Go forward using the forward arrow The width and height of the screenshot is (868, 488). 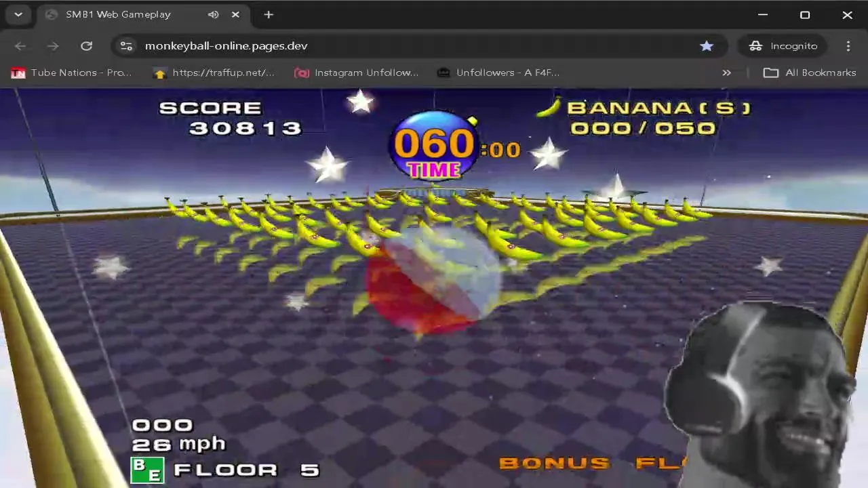[x=53, y=45]
